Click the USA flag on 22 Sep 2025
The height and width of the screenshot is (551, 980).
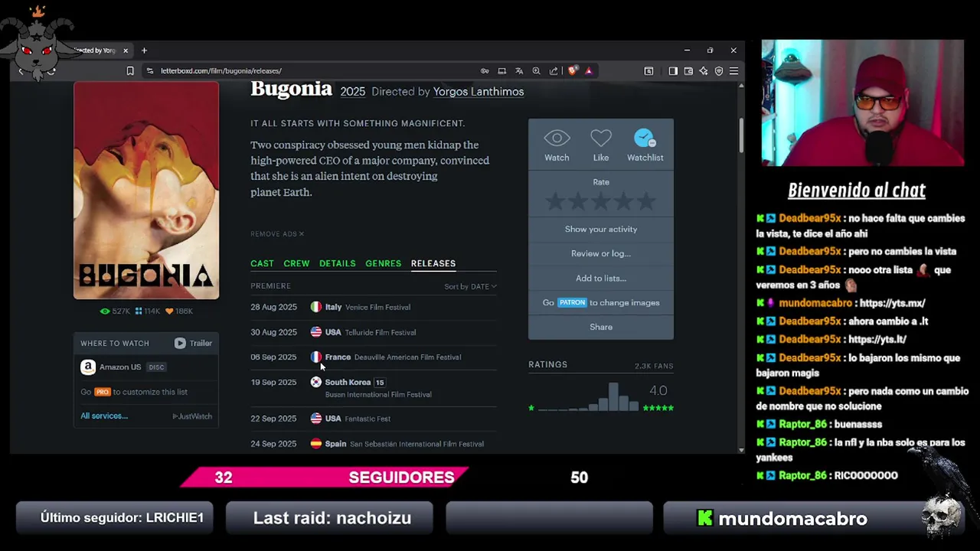315,419
